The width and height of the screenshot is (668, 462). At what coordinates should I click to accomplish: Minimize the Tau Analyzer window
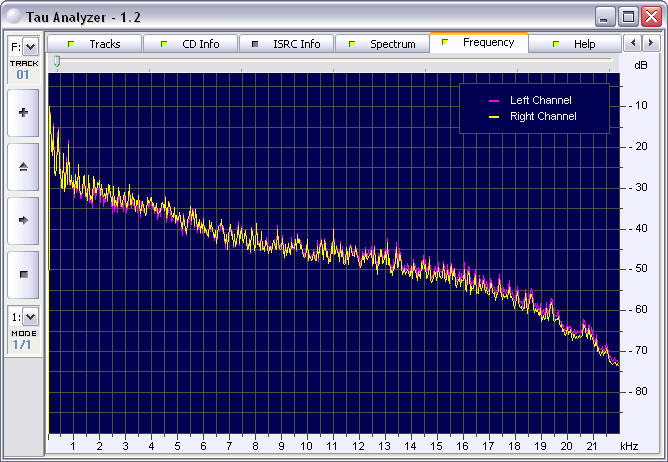click(605, 16)
